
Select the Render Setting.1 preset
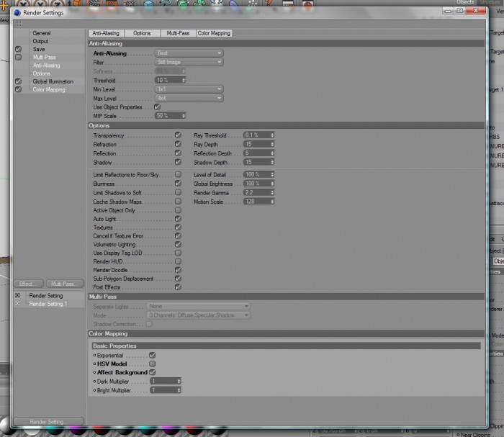click(48, 304)
